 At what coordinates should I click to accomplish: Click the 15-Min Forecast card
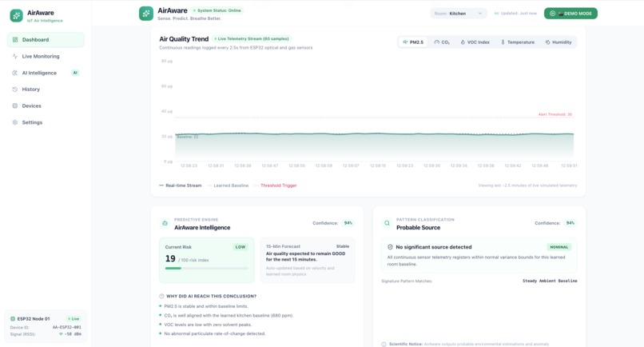tap(308, 260)
